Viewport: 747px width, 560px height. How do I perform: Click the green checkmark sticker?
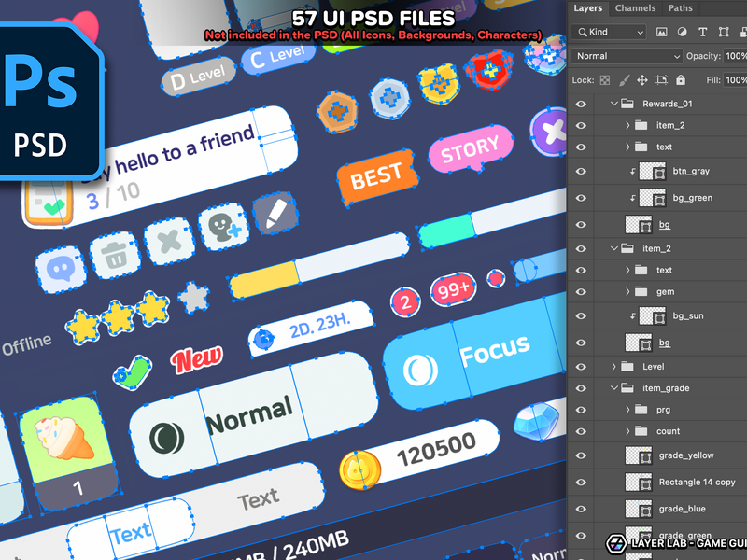pyautogui.click(x=132, y=372)
